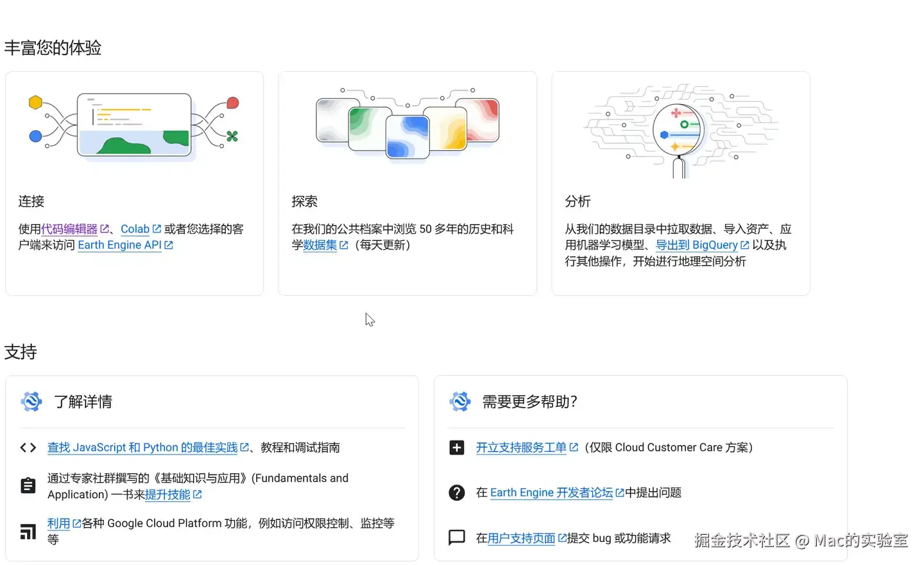Screen dimensions: 924x565
Task: Click the text 教程和调试指南
Action: coord(300,448)
